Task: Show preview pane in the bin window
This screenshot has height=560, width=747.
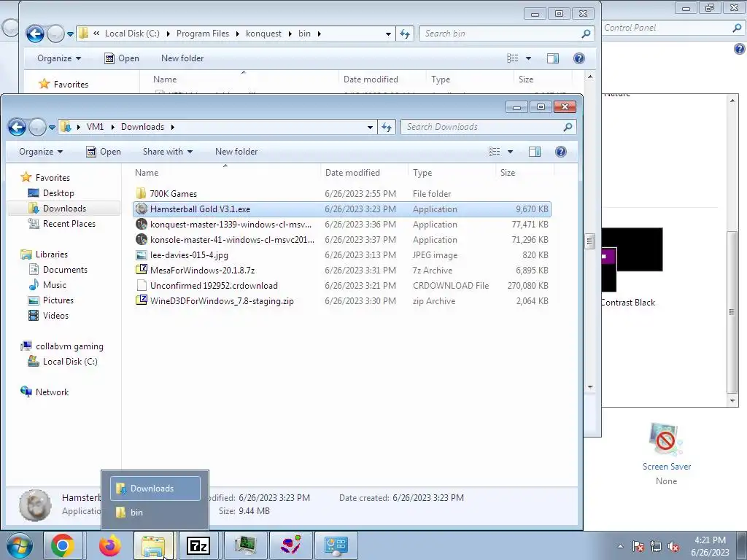Action: (553, 58)
